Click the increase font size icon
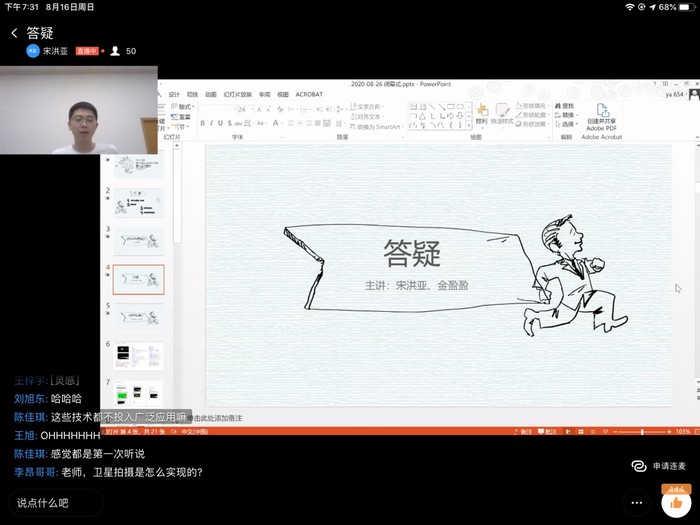700x525 pixels. (x=259, y=109)
